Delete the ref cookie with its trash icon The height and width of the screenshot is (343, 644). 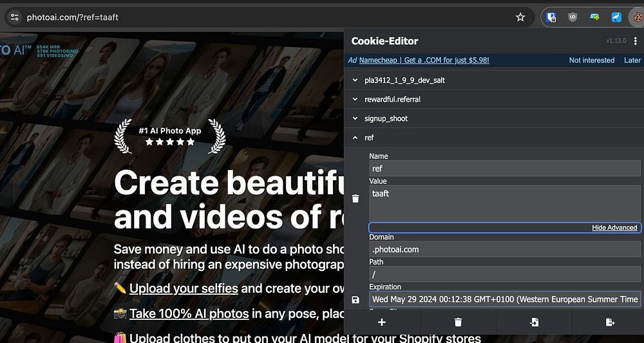pos(355,199)
